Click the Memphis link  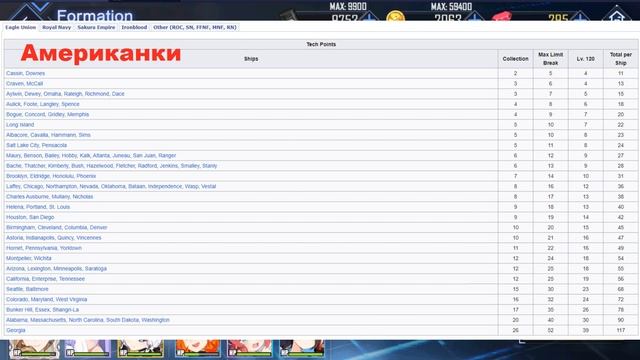tap(78, 114)
